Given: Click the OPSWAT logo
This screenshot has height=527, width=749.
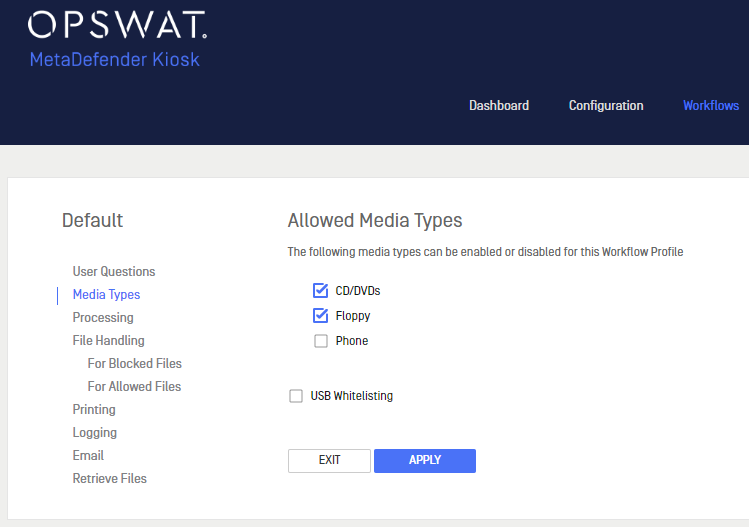Looking at the screenshot, I should [117, 25].
